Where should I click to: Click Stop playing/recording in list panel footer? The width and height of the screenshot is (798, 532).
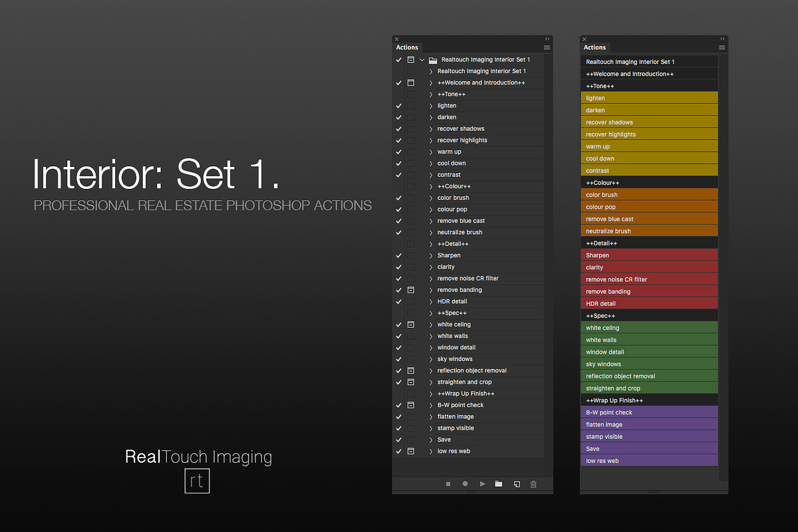448,484
